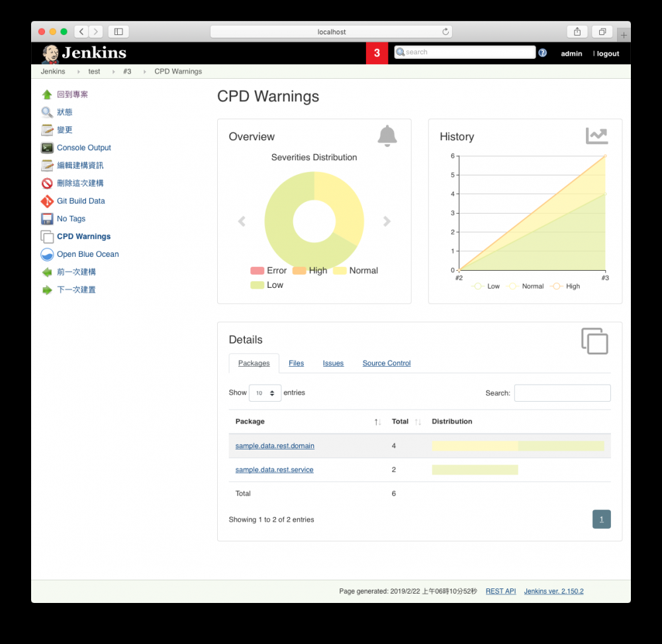
Task: Click the trend chart icon on History card
Action: 596,134
